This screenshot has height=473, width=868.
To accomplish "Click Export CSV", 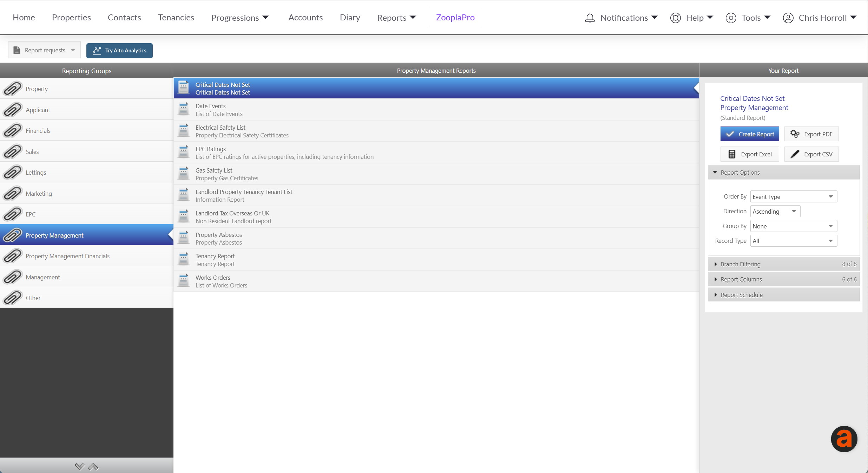I will [x=811, y=154].
